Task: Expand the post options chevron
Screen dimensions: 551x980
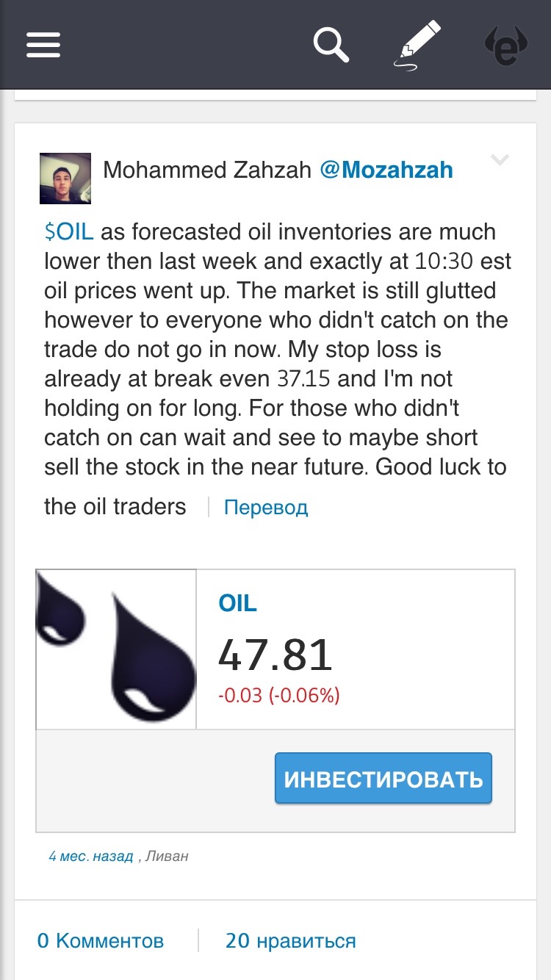Action: point(500,160)
